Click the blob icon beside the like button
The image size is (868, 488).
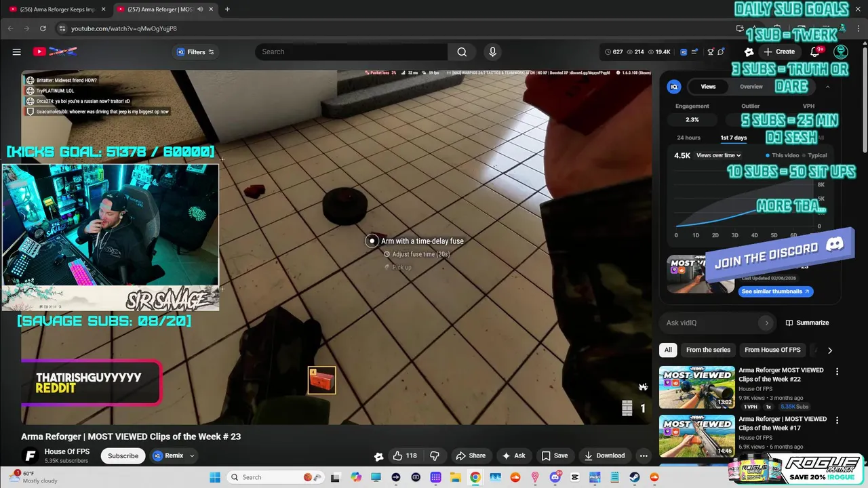point(378,456)
